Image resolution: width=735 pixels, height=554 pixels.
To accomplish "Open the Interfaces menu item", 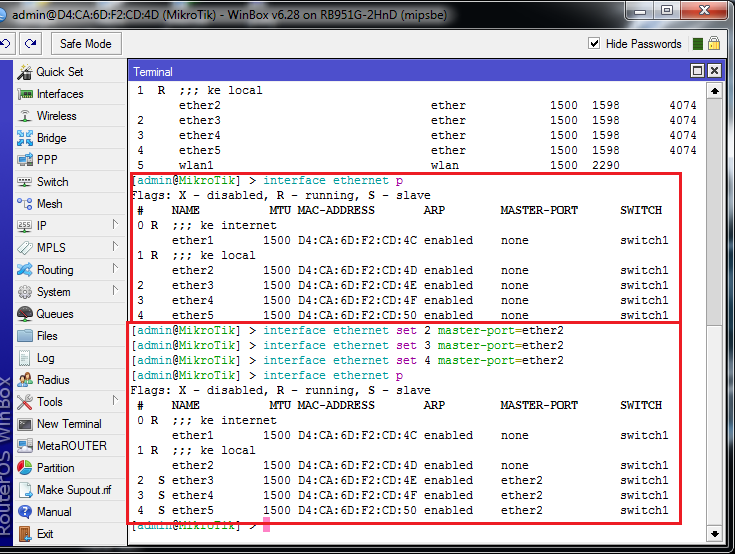I will tap(70, 94).
